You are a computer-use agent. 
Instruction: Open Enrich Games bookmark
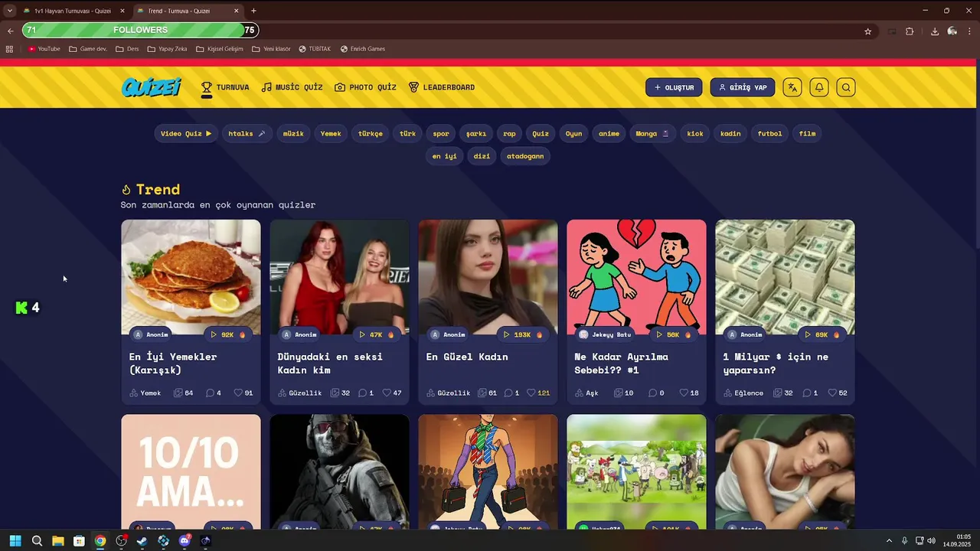pyautogui.click(x=363, y=49)
